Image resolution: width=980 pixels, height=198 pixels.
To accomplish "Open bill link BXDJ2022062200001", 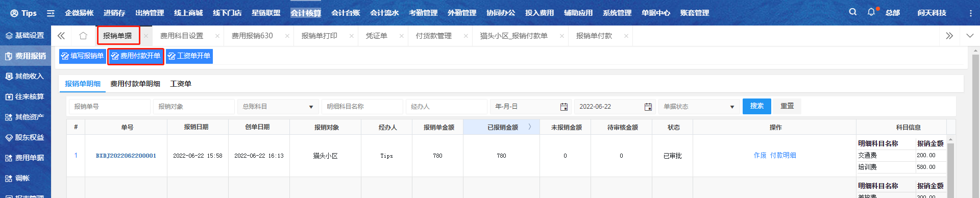I will [x=126, y=156].
